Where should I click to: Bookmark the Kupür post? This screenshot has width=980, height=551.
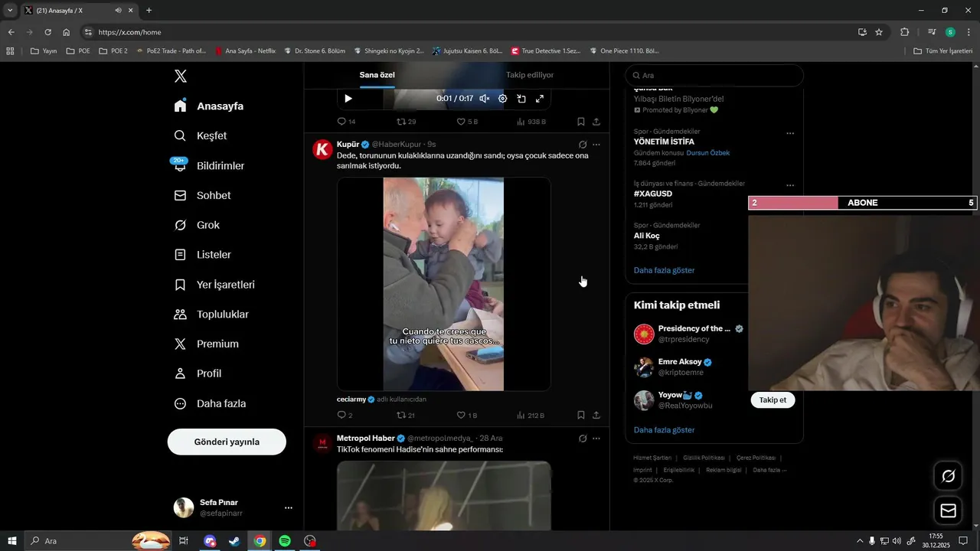click(x=581, y=415)
